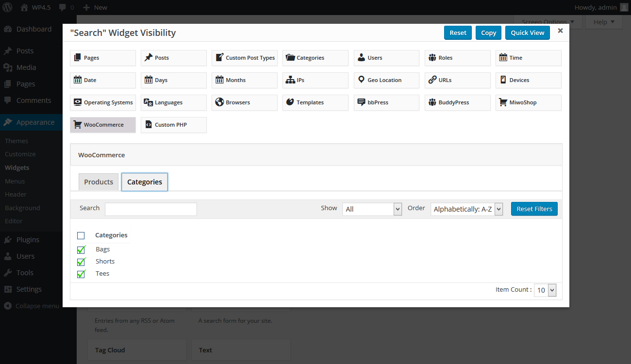Toggle the select-all Categories checkbox
The width and height of the screenshot is (631, 364).
coord(81,235)
